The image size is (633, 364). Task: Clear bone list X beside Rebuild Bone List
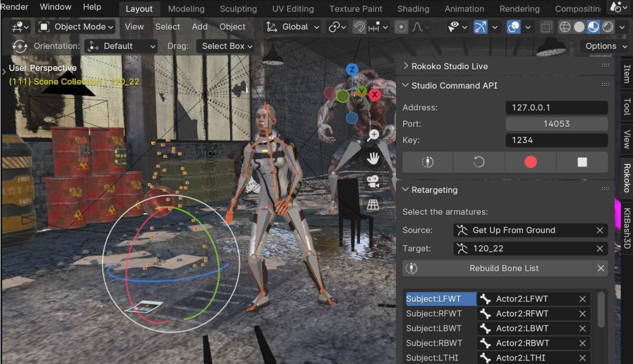pos(601,268)
